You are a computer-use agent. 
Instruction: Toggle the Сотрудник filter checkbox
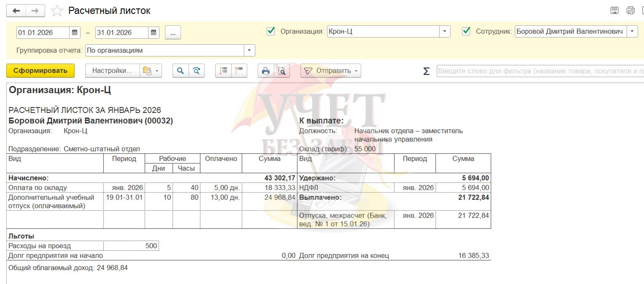(466, 31)
